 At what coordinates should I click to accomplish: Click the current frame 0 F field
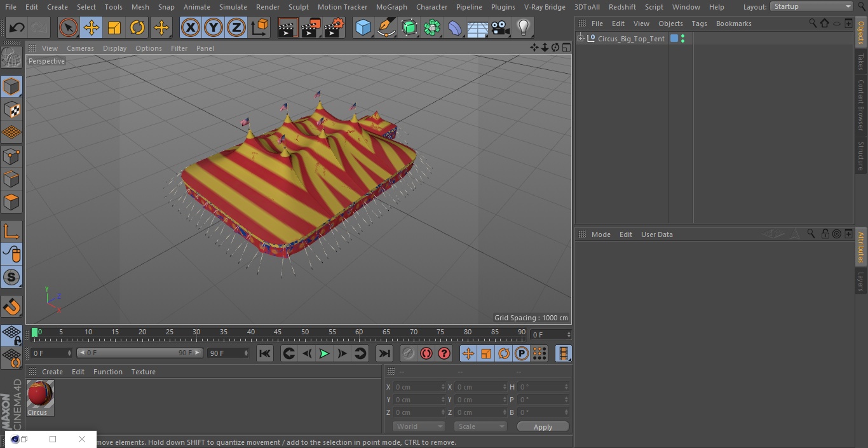click(x=51, y=353)
